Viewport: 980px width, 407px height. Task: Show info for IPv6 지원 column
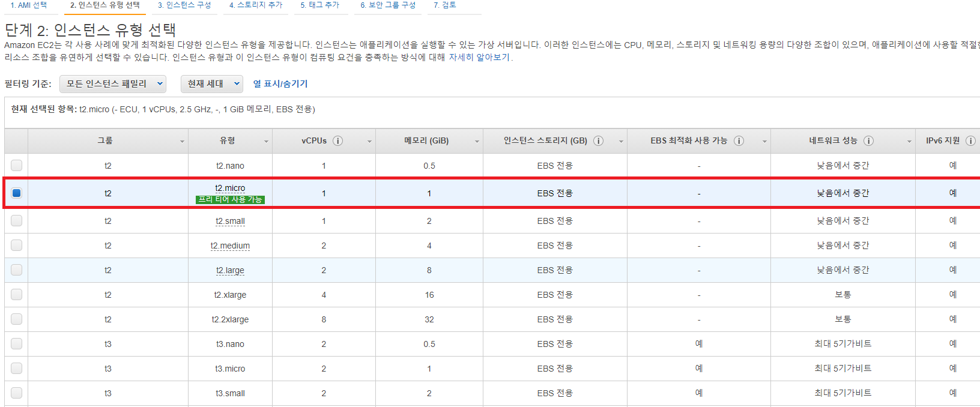[x=970, y=141]
